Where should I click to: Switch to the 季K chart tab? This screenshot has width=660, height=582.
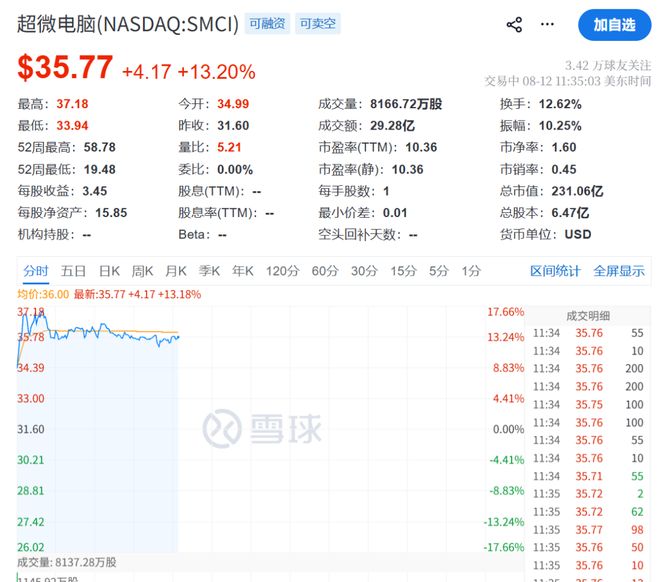[209, 271]
